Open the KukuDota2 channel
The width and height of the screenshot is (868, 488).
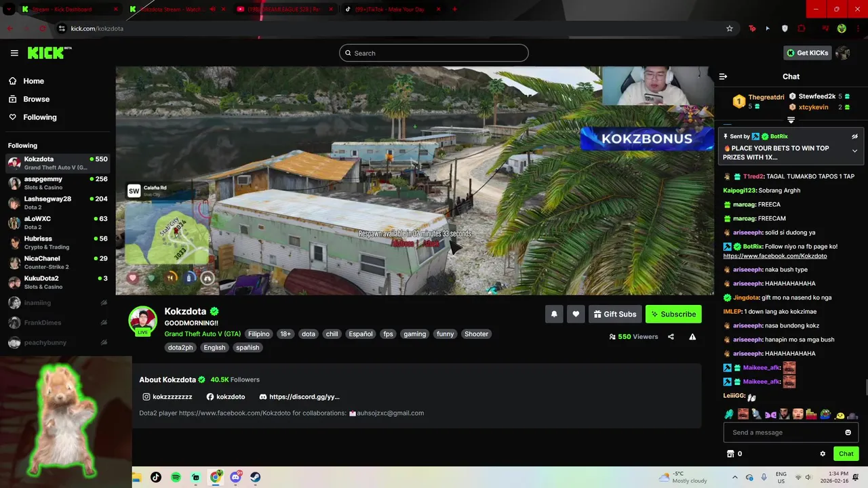click(x=58, y=282)
